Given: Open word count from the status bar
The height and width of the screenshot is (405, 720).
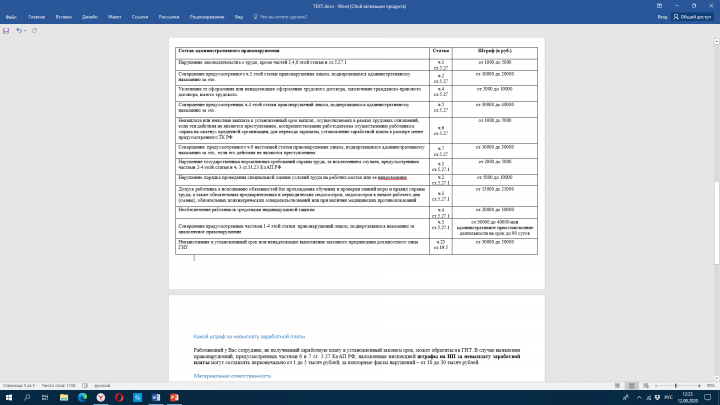Looking at the screenshot, I should [x=58, y=386].
